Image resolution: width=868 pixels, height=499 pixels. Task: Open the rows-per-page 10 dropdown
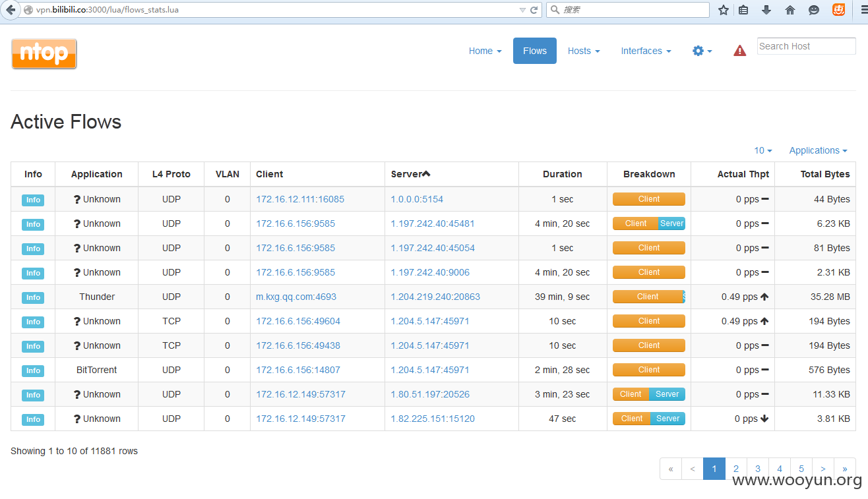coord(763,150)
